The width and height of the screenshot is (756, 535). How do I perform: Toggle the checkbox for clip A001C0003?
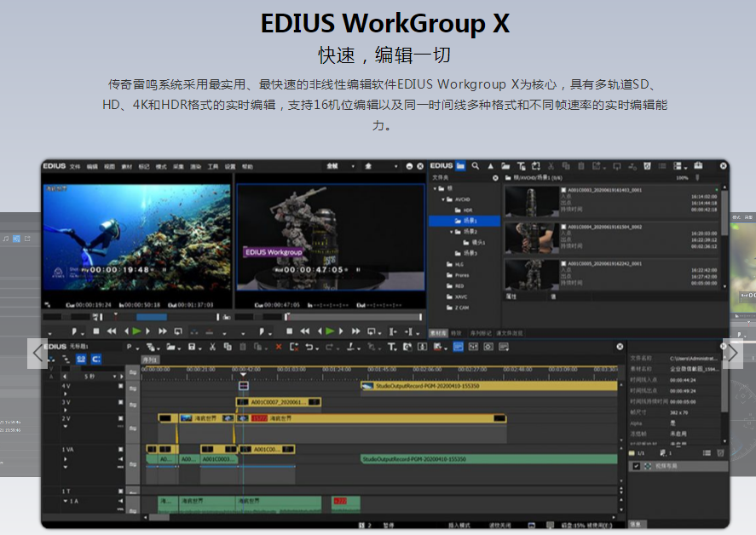click(563, 190)
